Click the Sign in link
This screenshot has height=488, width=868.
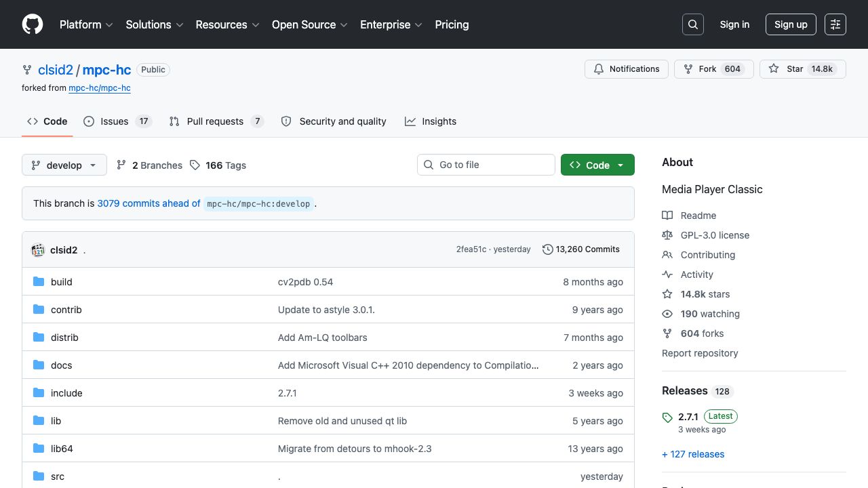[734, 24]
